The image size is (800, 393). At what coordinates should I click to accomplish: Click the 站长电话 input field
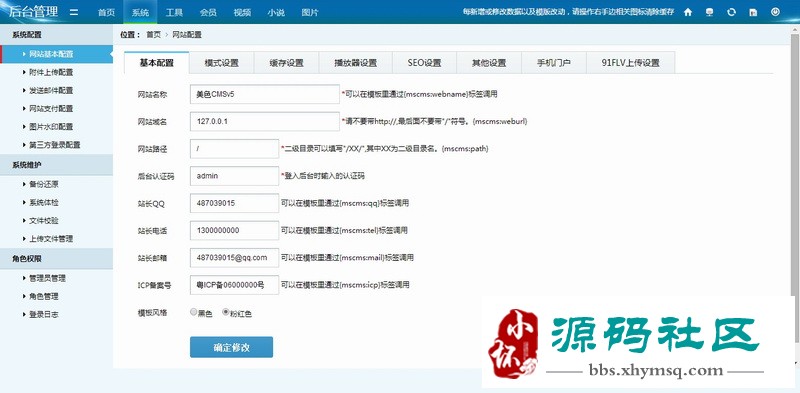(x=234, y=230)
